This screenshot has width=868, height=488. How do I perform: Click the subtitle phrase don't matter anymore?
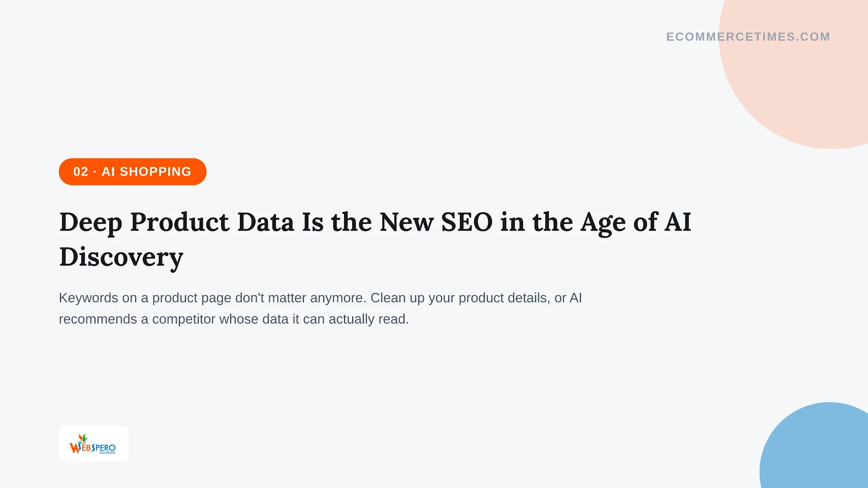300,298
